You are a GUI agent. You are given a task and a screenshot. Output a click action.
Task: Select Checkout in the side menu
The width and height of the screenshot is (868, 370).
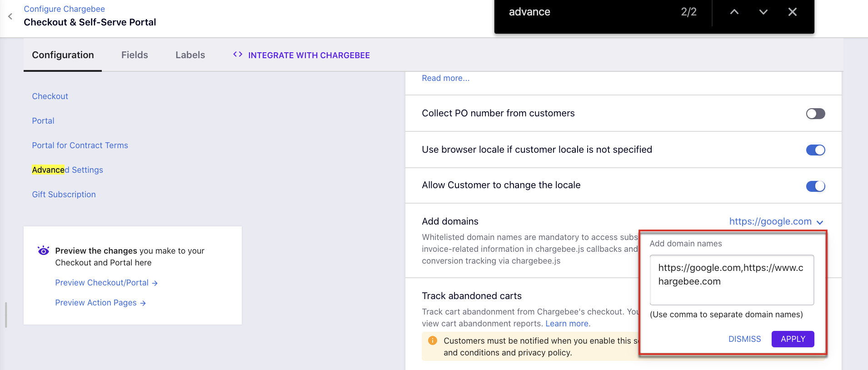coord(50,96)
